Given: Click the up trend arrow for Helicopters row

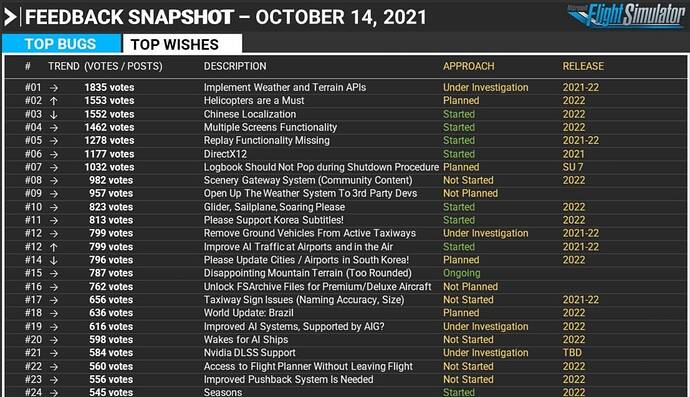Looking at the screenshot, I should [x=54, y=101].
